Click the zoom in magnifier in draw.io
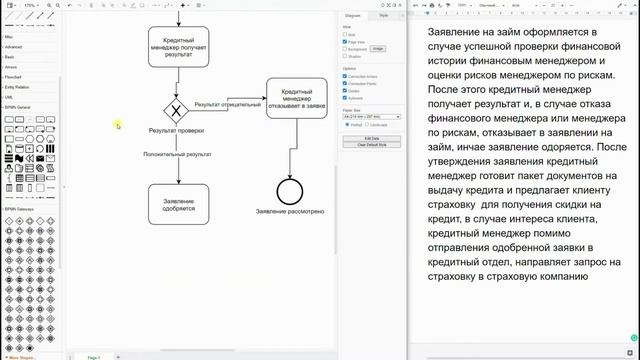 pyautogui.click(x=49, y=5)
